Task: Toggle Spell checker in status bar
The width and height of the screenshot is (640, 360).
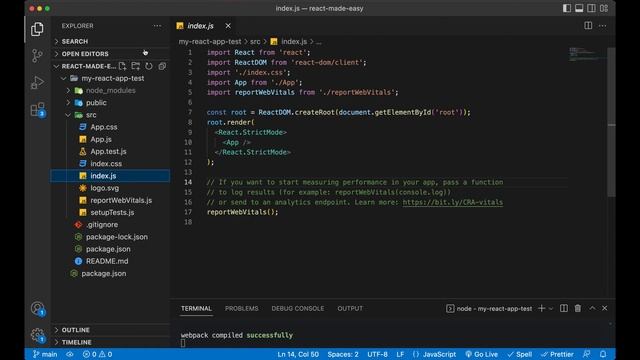Action: pyautogui.click(x=520, y=354)
